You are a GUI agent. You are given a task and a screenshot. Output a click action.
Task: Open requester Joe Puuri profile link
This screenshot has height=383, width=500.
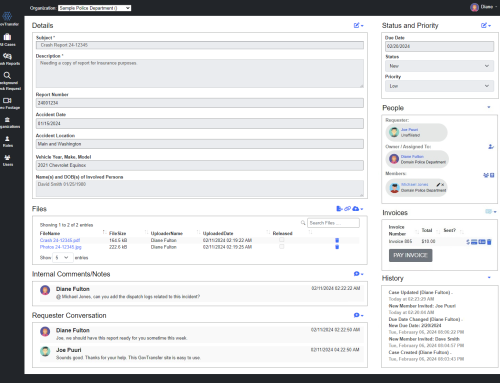(409, 130)
